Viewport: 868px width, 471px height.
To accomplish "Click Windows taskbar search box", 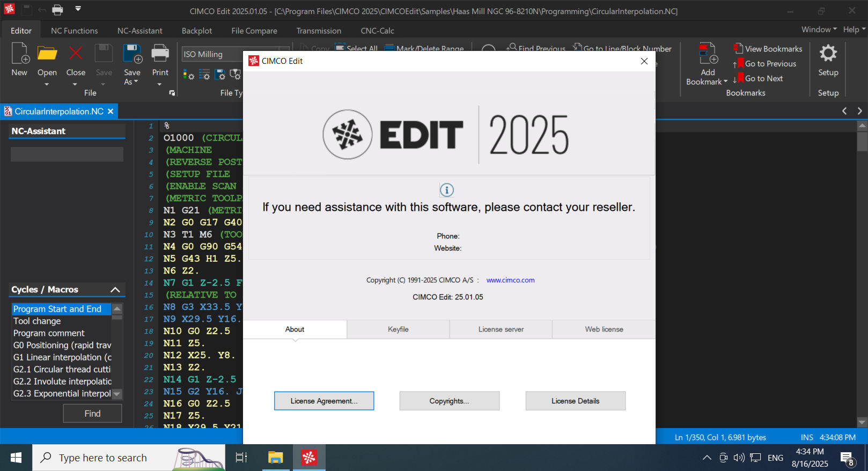I will pos(129,458).
